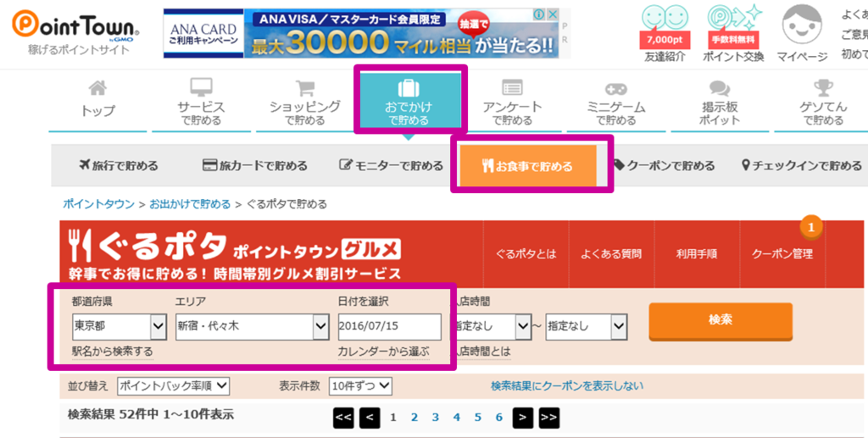
Task: Click the ポイント交換 icon
Action: [734, 19]
